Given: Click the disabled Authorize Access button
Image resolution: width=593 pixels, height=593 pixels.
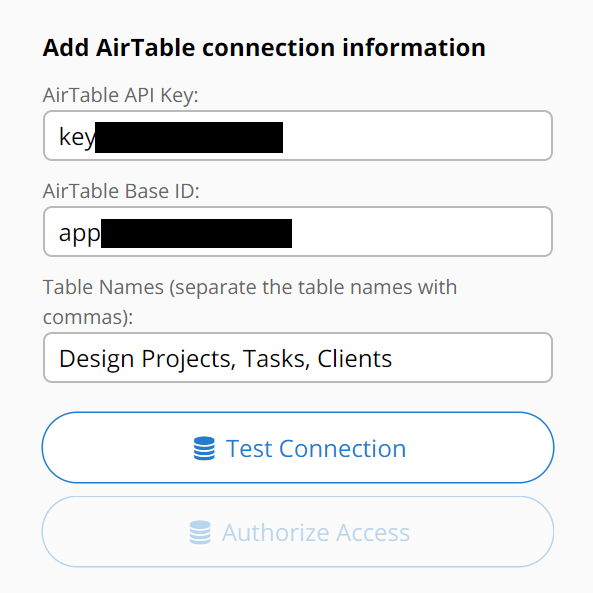Looking at the screenshot, I should (x=298, y=532).
